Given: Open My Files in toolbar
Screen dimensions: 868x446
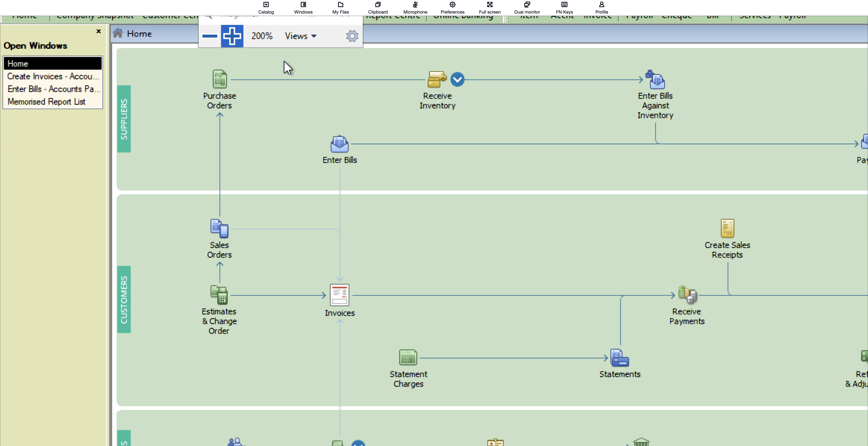Looking at the screenshot, I should click(341, 7).
